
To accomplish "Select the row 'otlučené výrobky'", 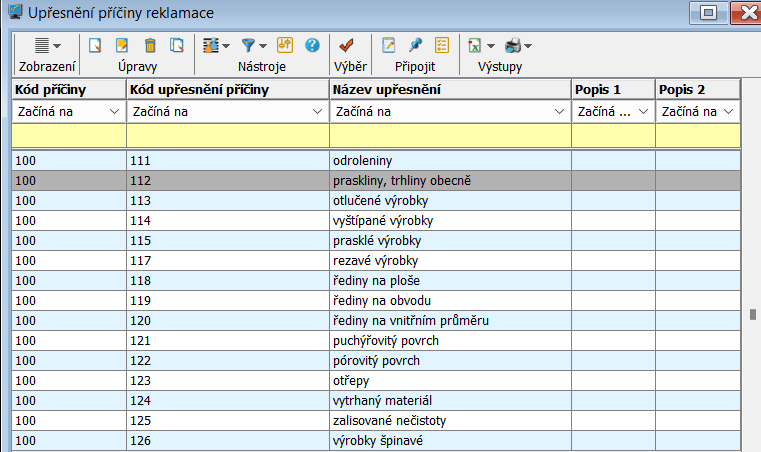I will click(449, 198).
